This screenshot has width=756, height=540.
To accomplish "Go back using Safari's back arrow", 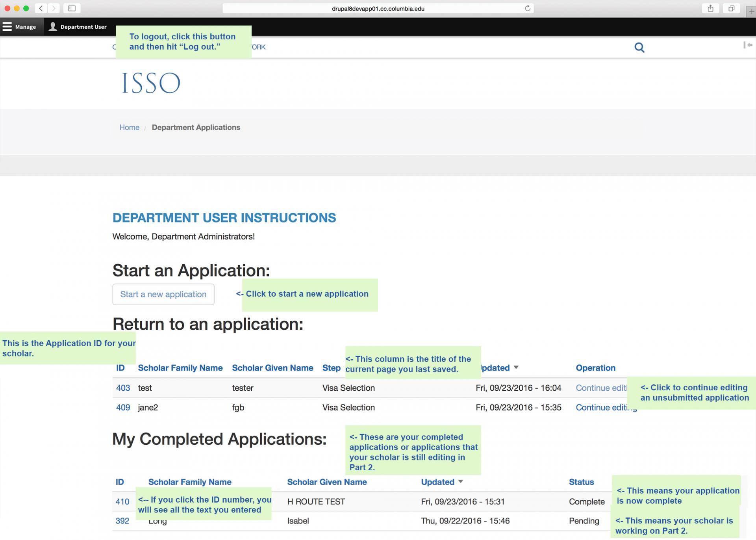I will pyautogui.click(x=41, y=8).
